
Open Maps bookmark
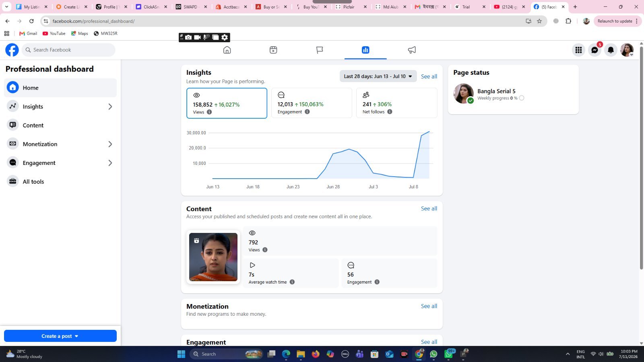point(79,33)
